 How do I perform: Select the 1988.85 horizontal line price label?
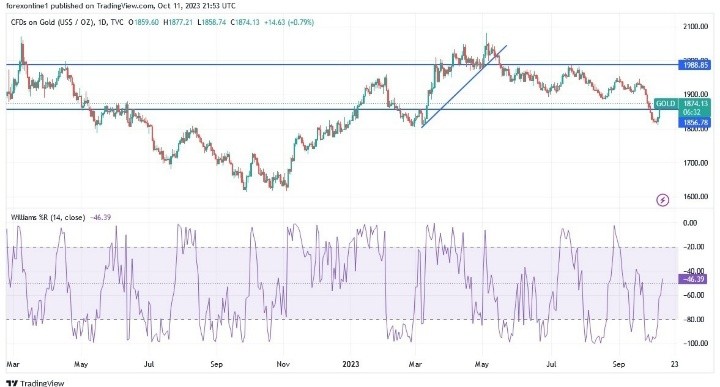pyautogui.click(x=695, y=65)
